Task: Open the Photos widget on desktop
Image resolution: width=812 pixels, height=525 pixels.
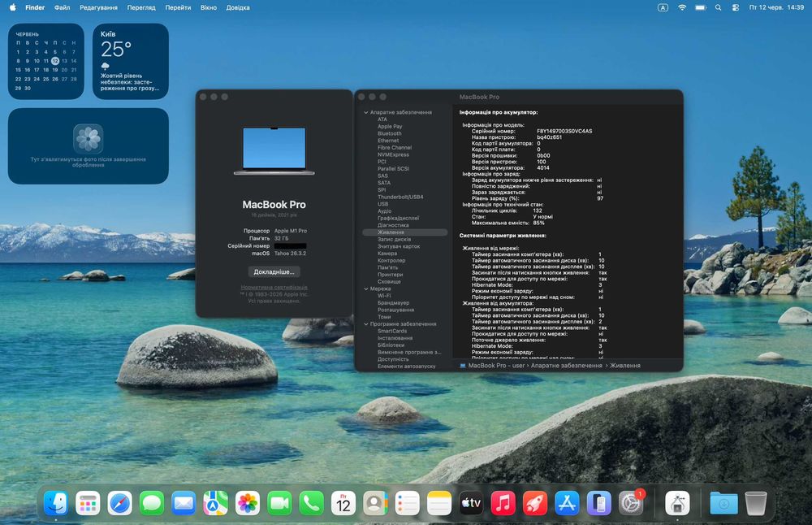Action: point(88,146)
